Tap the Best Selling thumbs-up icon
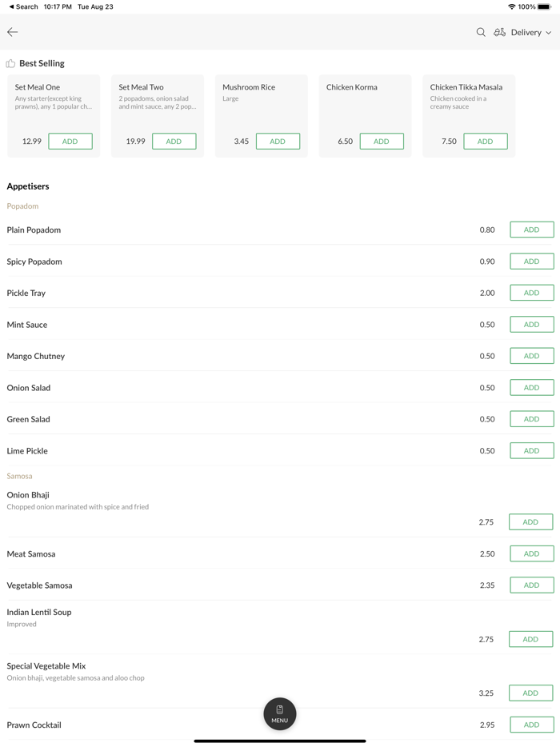This screenshot has height=747, width=560. [x=10, y=63]
